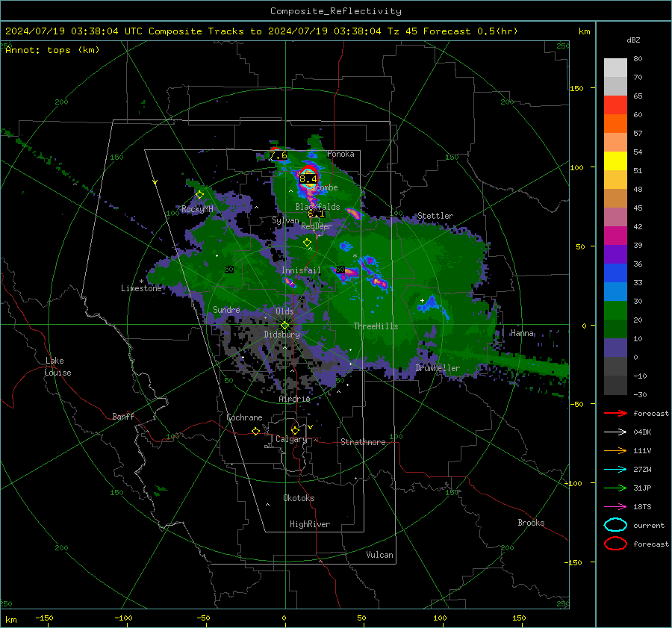The height and width of the screenshot is (628, 672).
Task: Click the RockyMH label
Action: [x=197, y=209]
